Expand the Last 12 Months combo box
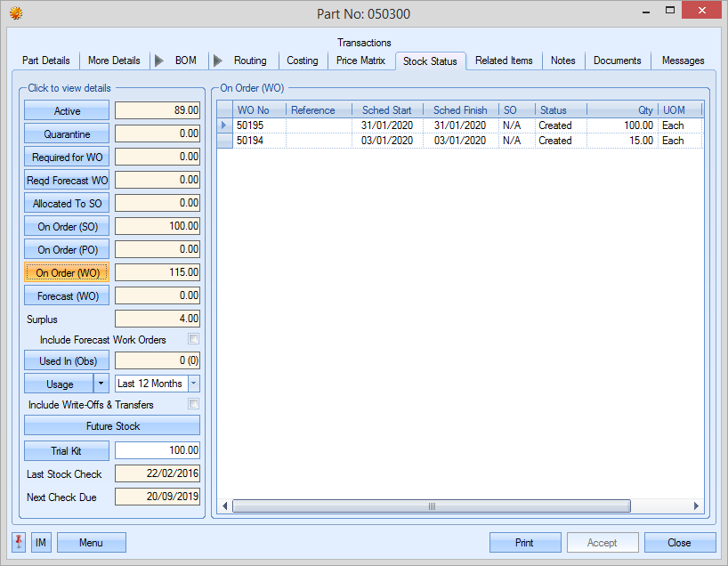 point(193,384)
